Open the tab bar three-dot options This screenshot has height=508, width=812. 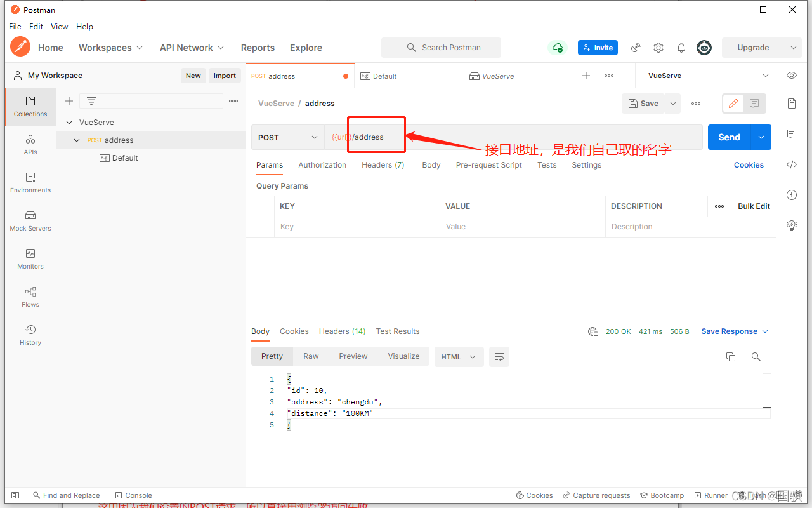[609, 76]
